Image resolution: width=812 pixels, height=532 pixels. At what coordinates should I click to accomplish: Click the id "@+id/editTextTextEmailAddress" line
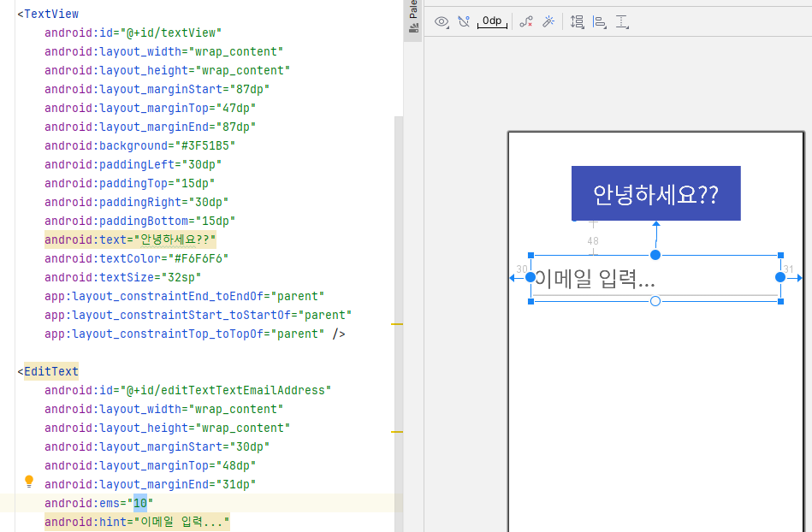(187, 390)
